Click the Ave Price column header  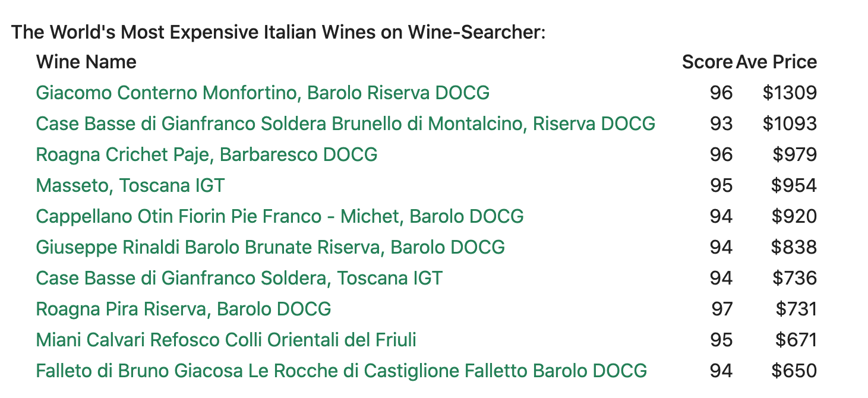pos(776,62)
